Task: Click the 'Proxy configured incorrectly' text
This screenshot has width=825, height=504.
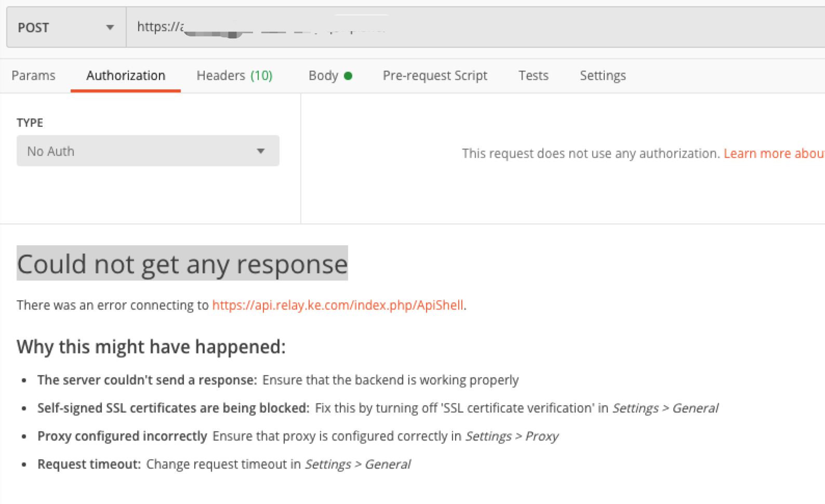Action: tap(122, 436)
